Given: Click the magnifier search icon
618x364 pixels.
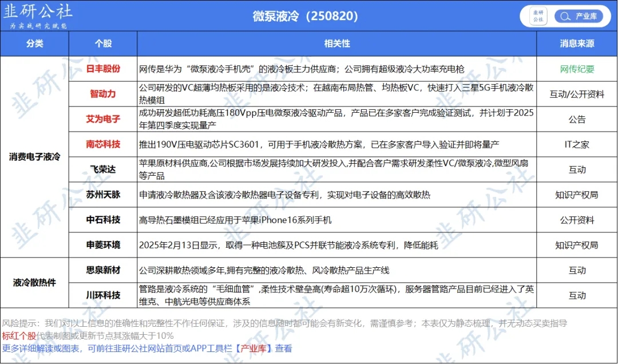Looking at the screenshot, I should tap(565, 16).
